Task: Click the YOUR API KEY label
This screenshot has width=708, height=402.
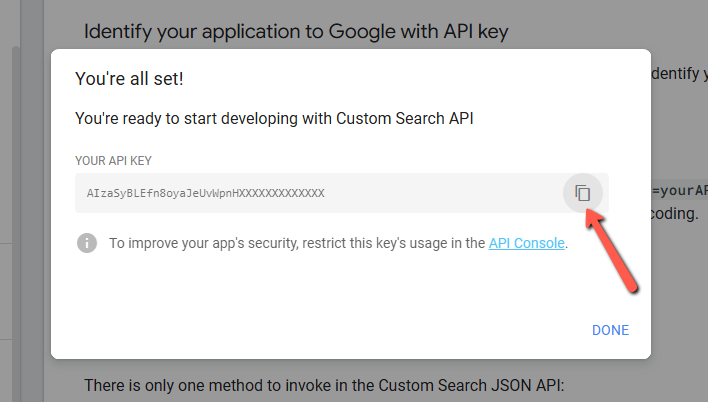Action: pyautogui.click(x=113, y=161)
